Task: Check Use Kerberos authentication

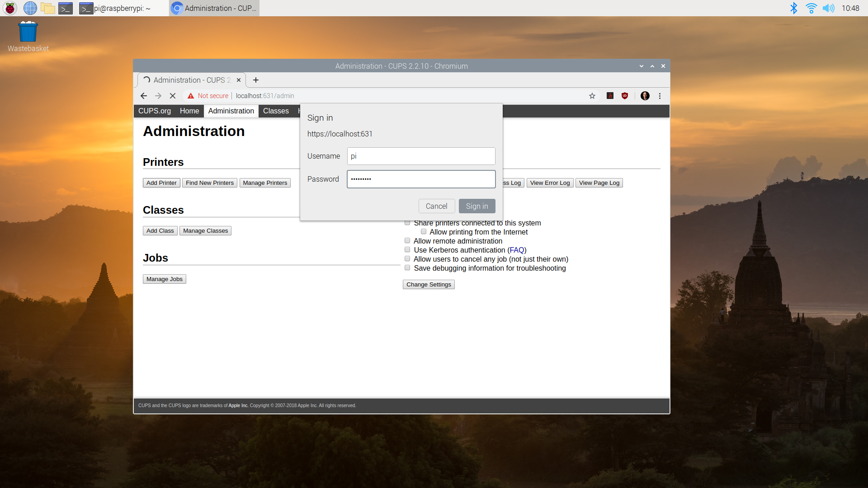Action: click(x=407, y=249)
